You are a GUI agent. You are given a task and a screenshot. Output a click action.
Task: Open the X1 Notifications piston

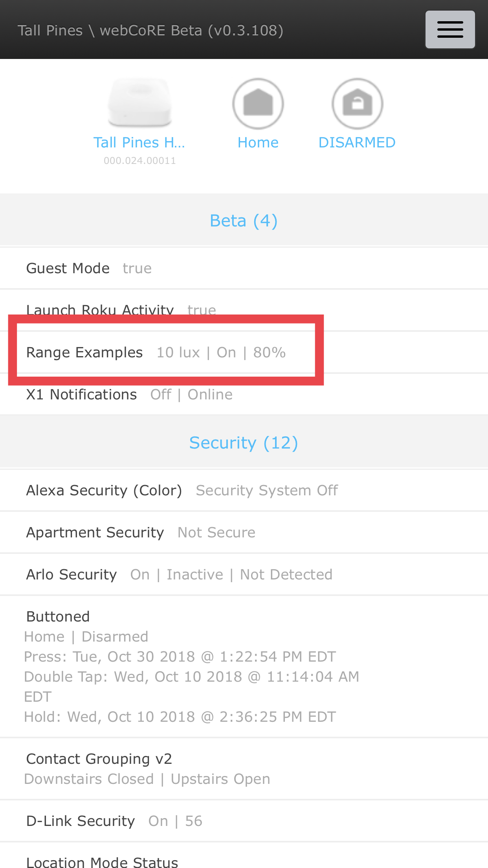pos(244,394)
